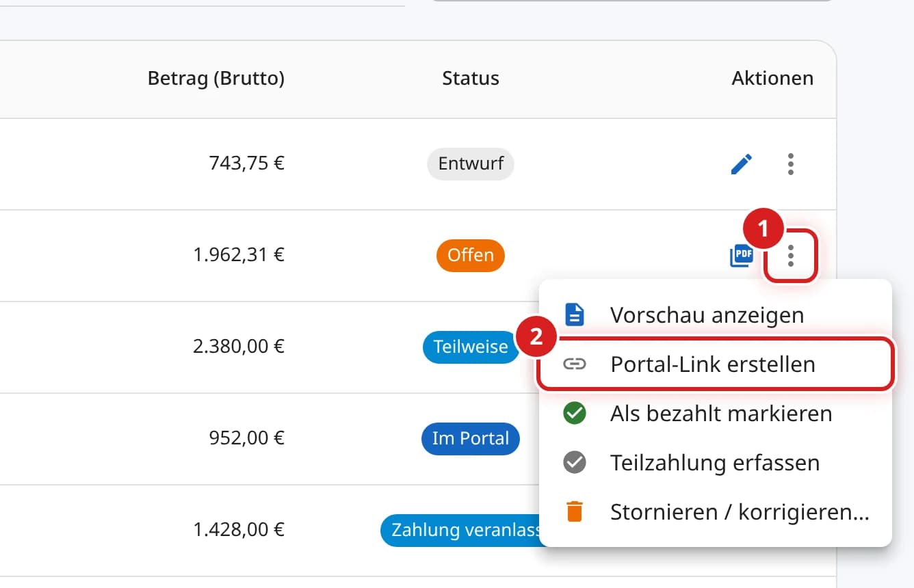Click the amount '952,00 €'
This screenshot has height=588, width=914.
coord(247,438)
